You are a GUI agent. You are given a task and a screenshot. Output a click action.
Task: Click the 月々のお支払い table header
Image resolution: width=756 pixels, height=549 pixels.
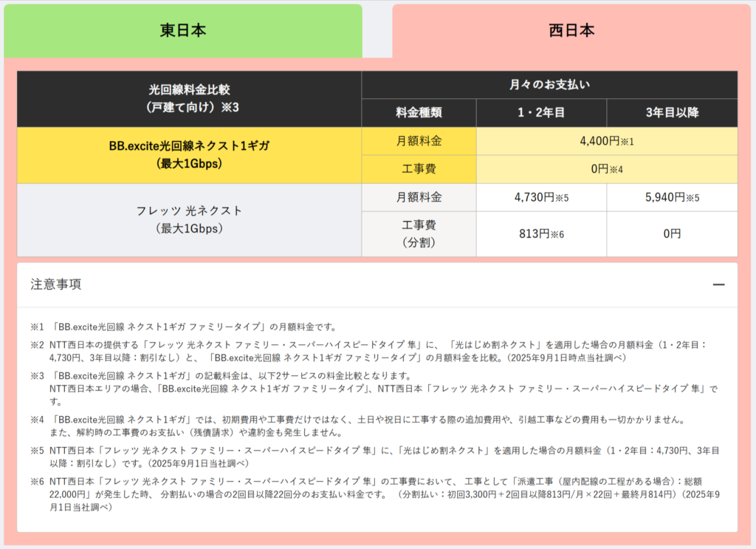coord(549,85)
